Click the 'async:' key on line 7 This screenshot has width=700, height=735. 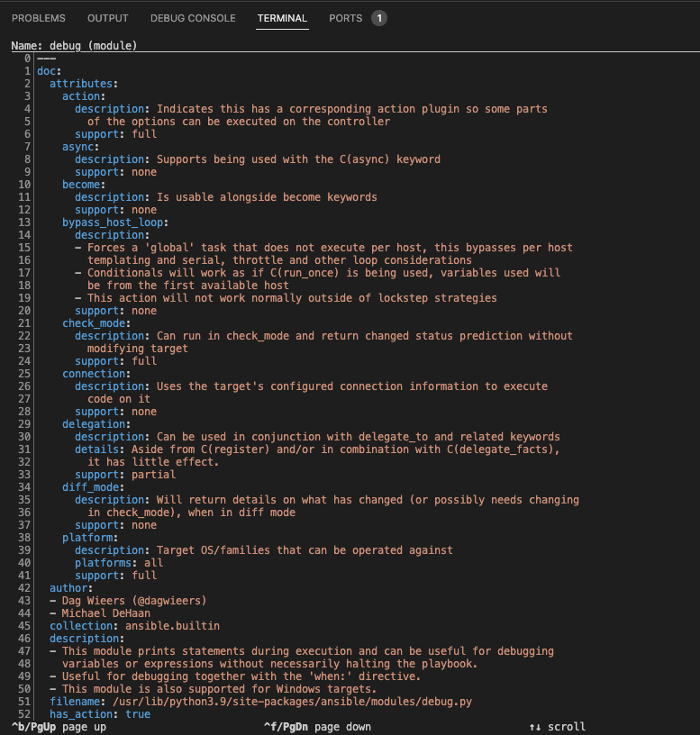tap(81, 147)
